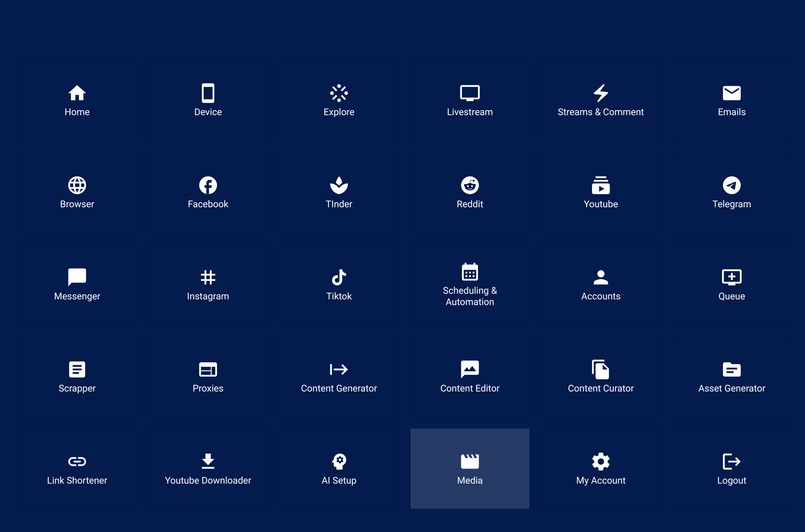Open My Account settings gear
Viewport: 805px width, 532px height.
pos(601,462)
